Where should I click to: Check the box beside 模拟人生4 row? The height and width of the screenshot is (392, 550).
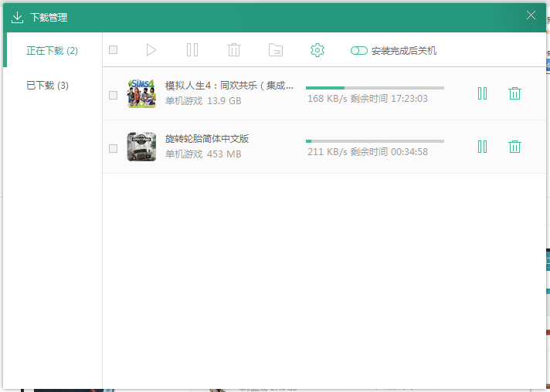tap(113, 95)
